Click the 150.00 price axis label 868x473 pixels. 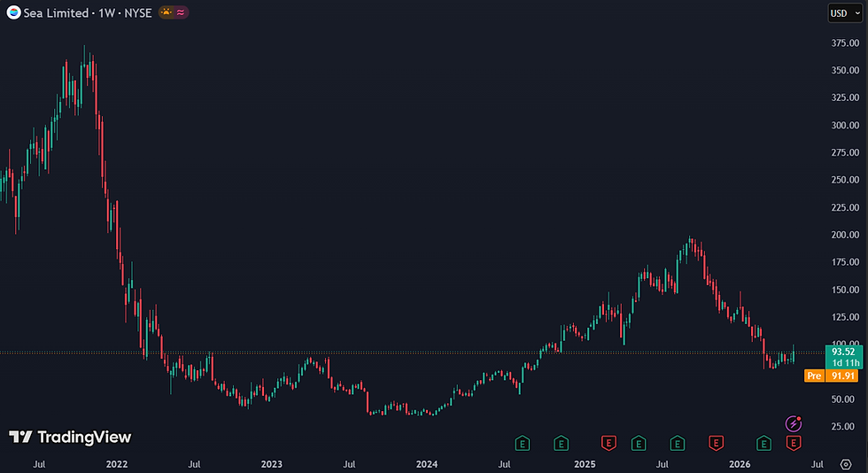point(845,290)
